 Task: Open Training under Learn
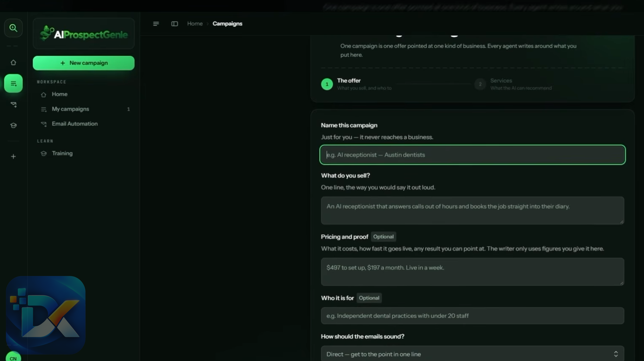tap(84, 153)
